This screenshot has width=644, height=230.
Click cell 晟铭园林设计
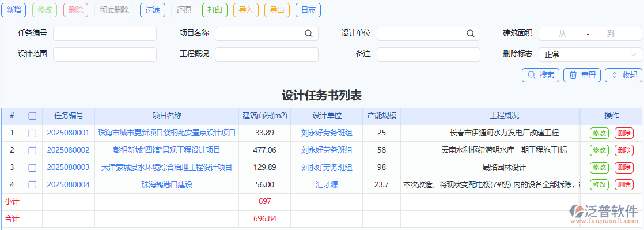pyautogui.click(x=505, y=168)
